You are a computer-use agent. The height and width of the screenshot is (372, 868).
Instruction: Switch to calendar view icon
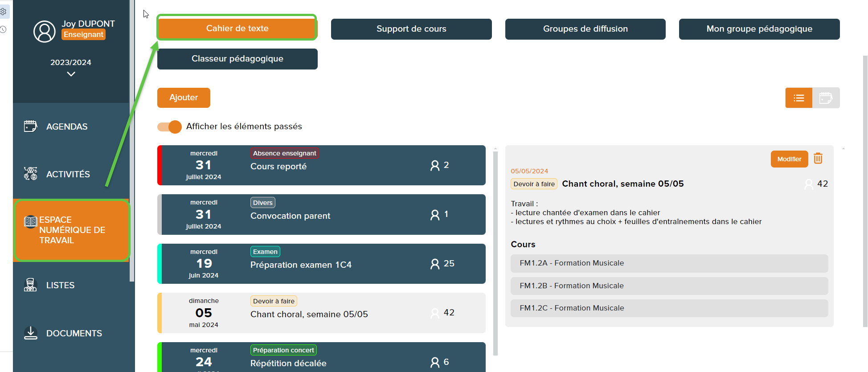(x=826, y=98)
